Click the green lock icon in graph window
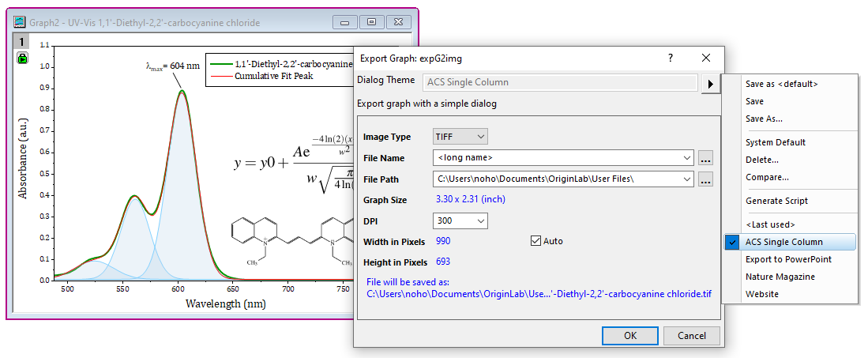 pyautogui.click(x=22, y=58)
